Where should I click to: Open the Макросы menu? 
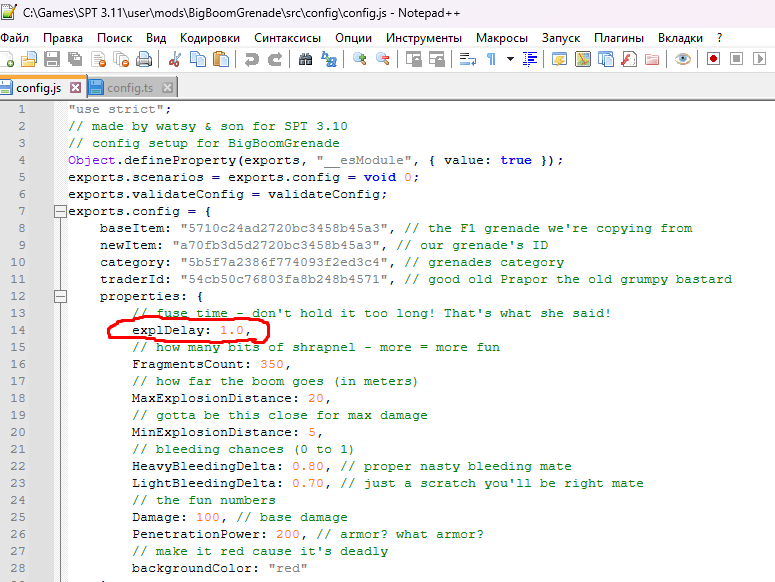pos(502,38)
